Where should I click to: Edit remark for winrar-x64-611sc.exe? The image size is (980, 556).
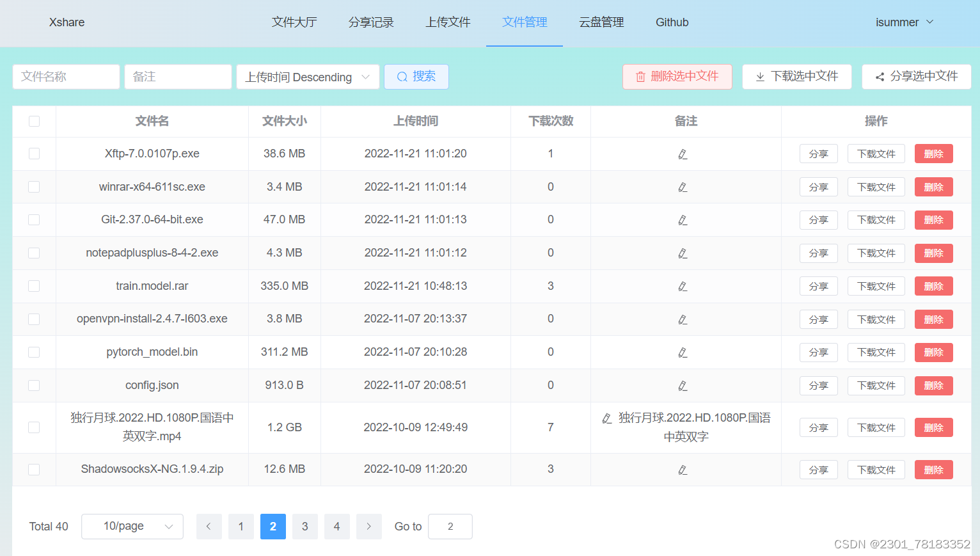pos(683,187)
